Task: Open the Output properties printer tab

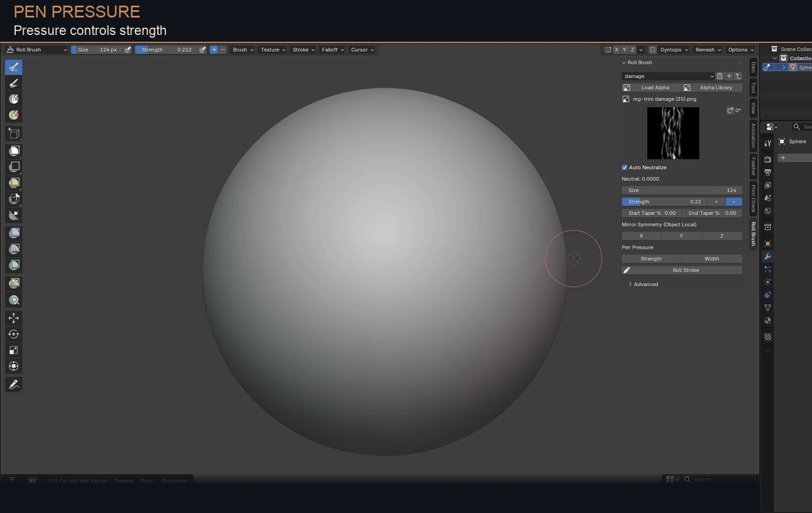Action: 767,173
